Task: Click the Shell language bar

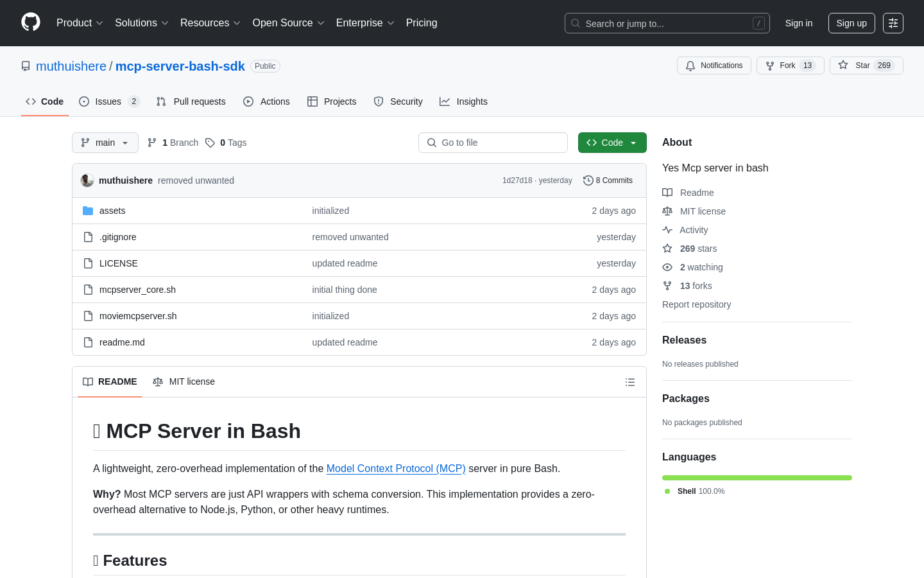Action: 757,478
